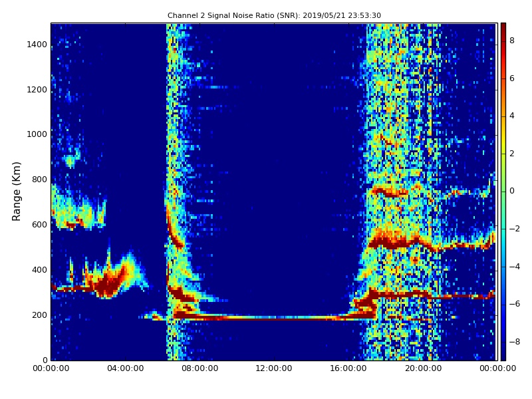Image resolution: width=532 pixels, height=399 pixels.
Task: Click the y-axis tick label '1000'
Action: [37, 134]
